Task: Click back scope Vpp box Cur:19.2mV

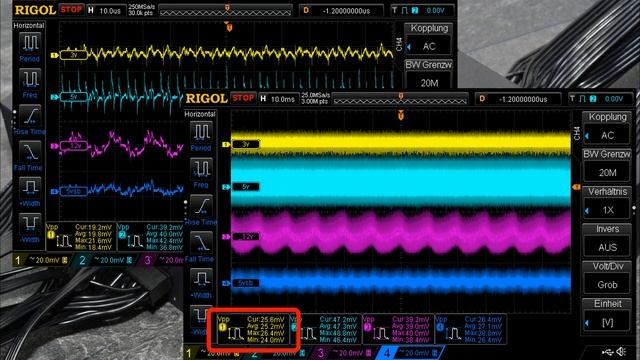Action: 81,237
